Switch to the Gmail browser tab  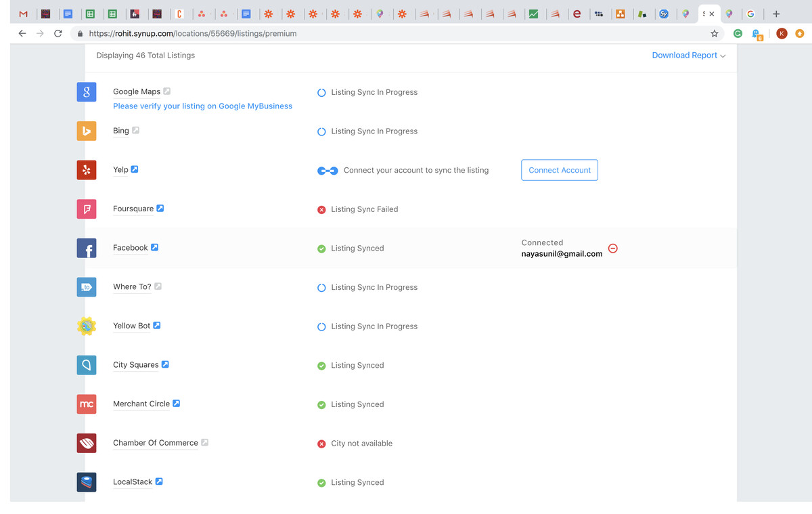pos(24,14)
